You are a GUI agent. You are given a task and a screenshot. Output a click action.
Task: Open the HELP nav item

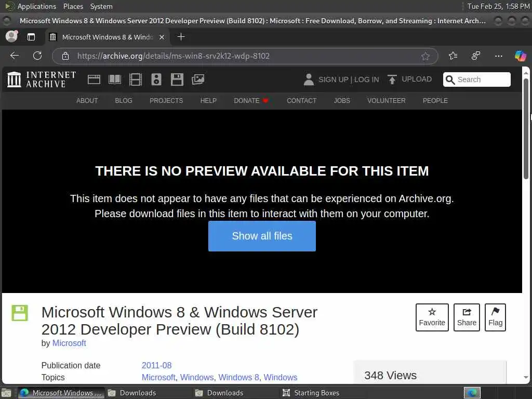point(208,101)
